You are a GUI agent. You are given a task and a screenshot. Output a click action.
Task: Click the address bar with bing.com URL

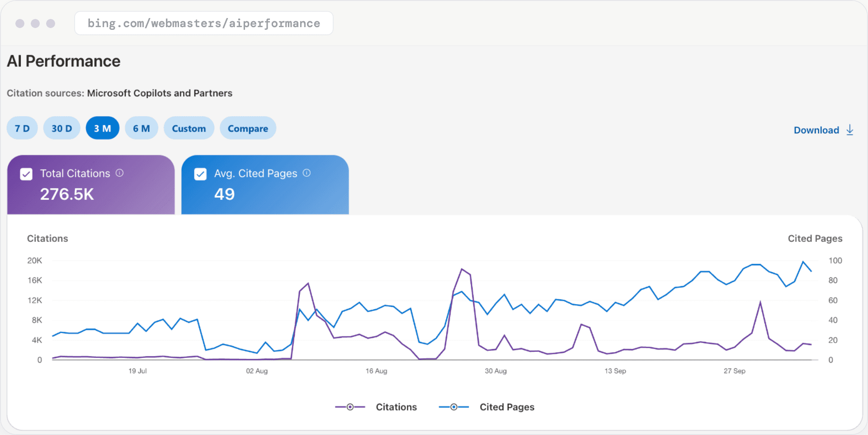tap(204, 23)
